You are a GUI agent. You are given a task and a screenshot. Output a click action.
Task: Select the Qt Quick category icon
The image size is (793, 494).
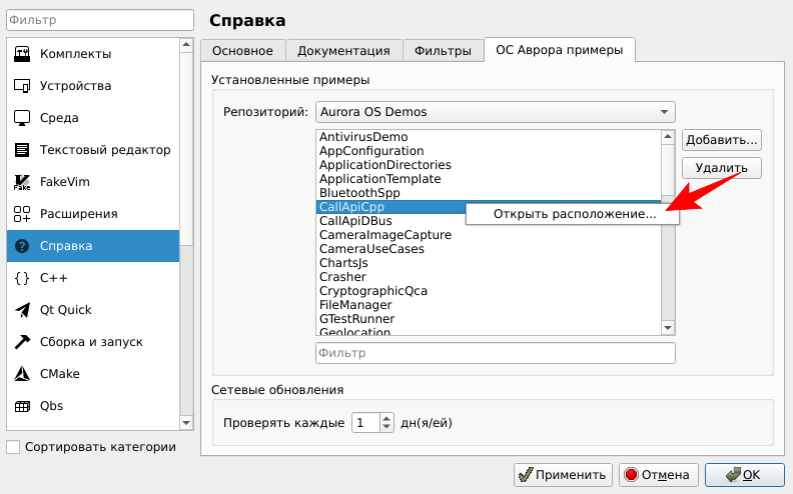pyautogui.click(x=22, y=310)
